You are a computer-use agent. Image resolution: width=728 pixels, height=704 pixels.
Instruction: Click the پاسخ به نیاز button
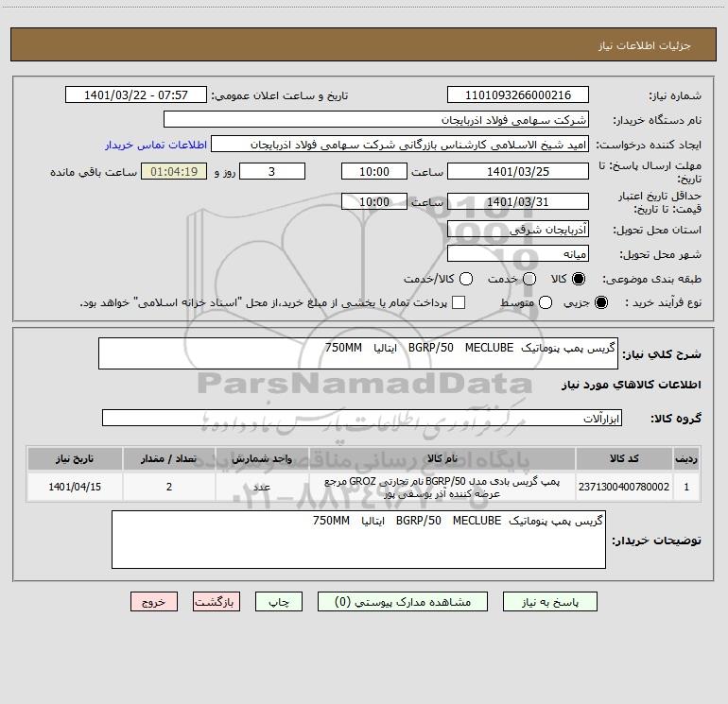550,602
